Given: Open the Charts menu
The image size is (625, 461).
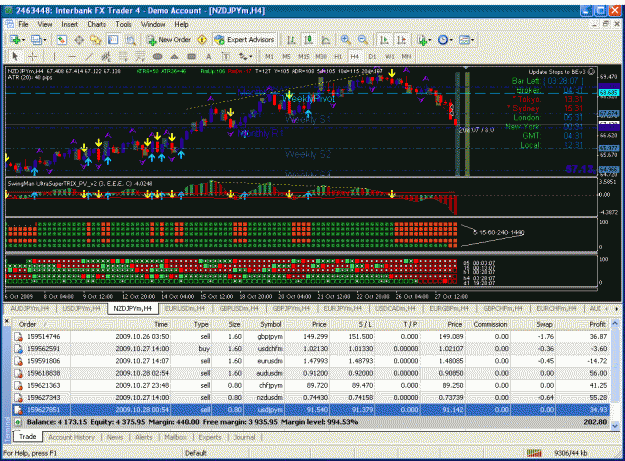Looking at the screenshot, I should pyautogui.click(x=96, y=24).
